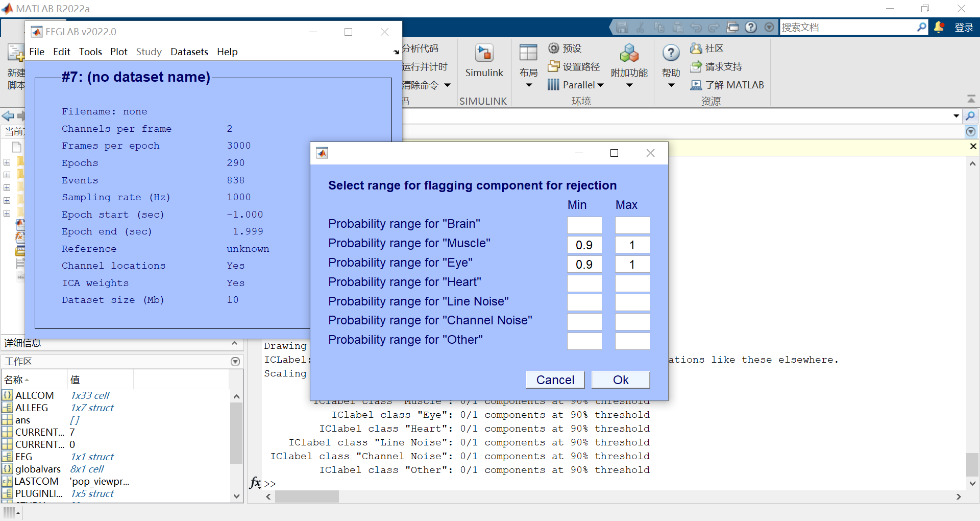Open EEGLAB Tools menu
Viewport: 980px width, 521px height.
pos(90,52)
